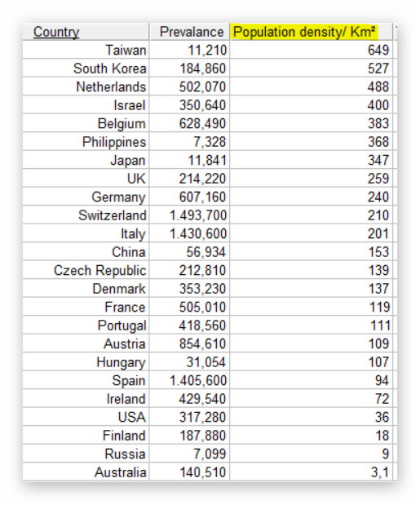Click the Japan country cell
Viewport: 420px width, 505px height.
(86, 160)
